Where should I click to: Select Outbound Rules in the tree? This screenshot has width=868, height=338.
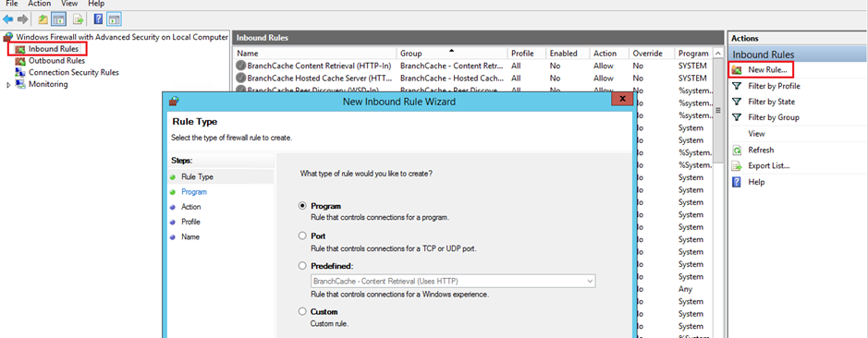point(56,61)
